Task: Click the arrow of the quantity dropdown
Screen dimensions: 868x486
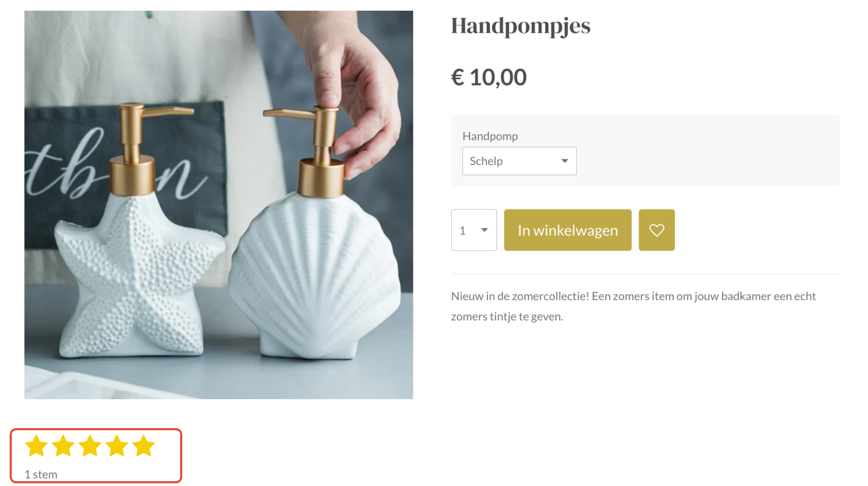Action: pos(484,230)
